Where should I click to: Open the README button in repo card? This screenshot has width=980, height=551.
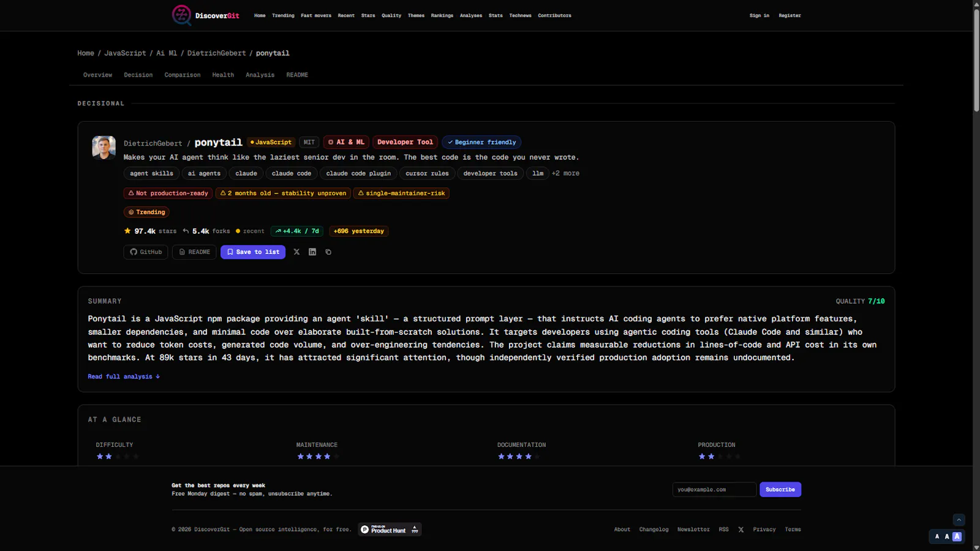point(194,252)
